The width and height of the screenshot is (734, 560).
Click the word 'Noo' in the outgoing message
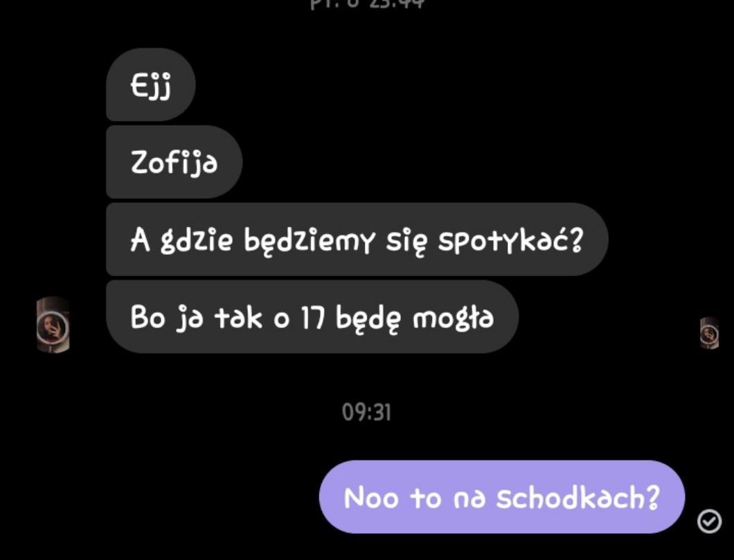click(x=371, y=497)
